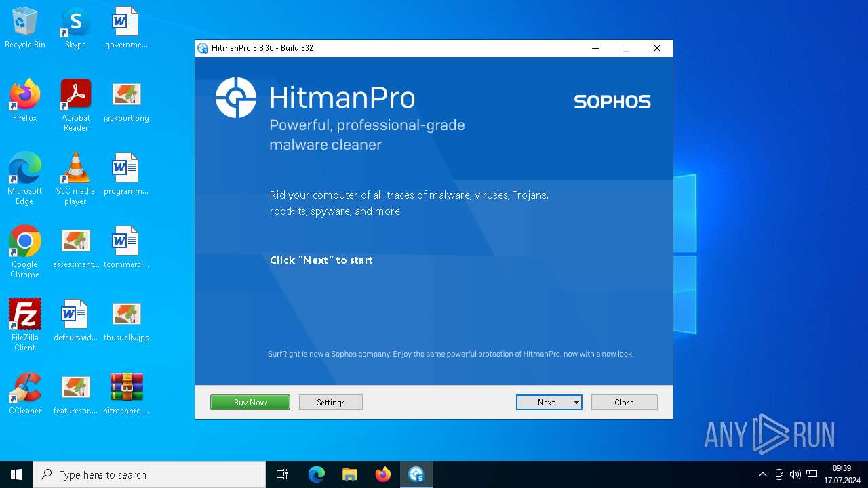
Task: Click the Close button in HitmanPro
Action: click(x=624, y=403)
